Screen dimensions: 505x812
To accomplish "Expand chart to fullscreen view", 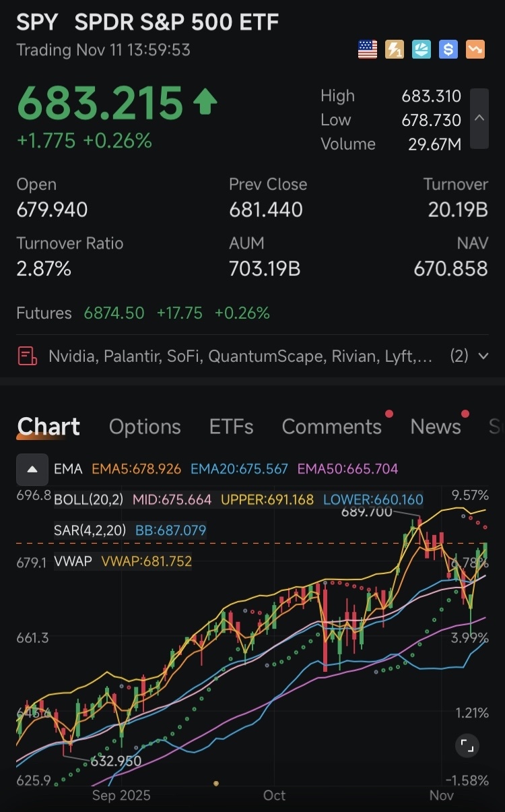I will coord(467,745).
